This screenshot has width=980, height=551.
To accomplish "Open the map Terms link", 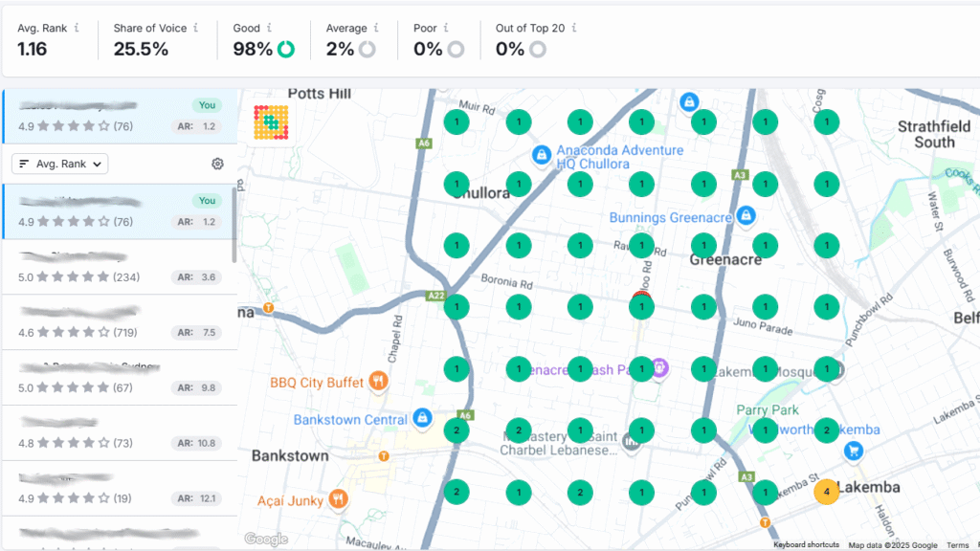I will (957, 545).
